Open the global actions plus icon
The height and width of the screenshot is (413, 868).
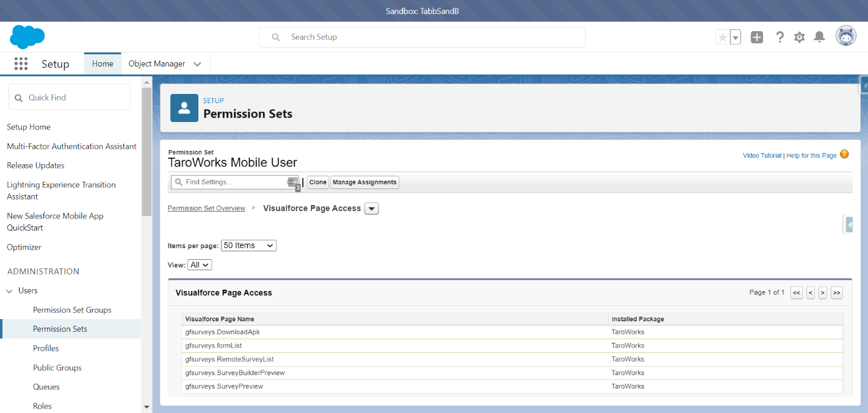point(757,37)
